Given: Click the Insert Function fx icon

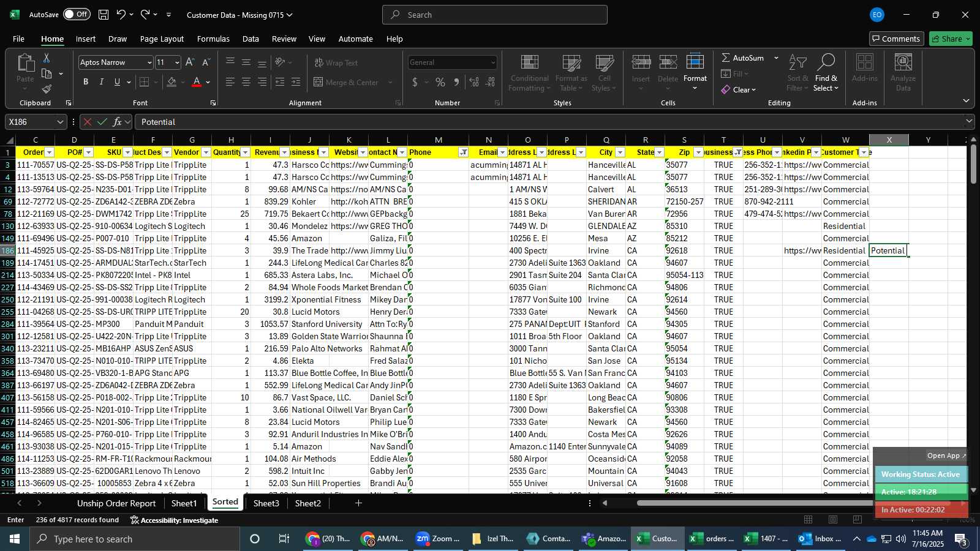Looking at the screenshot, I should 117,122.
